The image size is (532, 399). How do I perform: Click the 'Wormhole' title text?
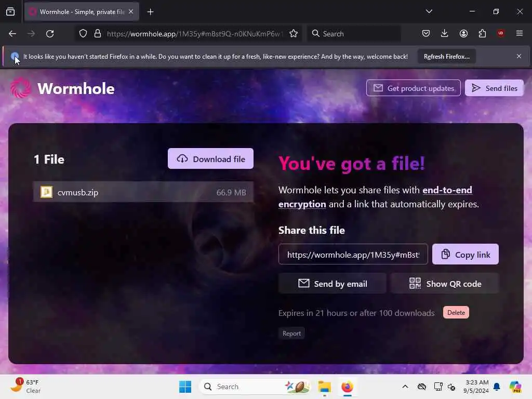click(76, 88)
